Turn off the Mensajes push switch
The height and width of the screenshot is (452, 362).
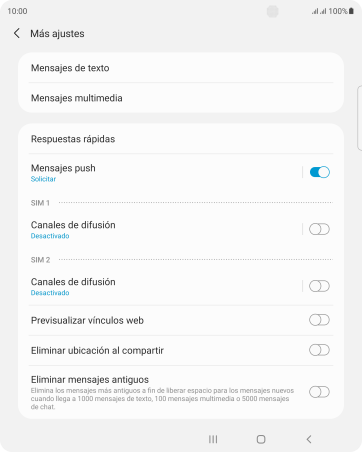[319, 172]
